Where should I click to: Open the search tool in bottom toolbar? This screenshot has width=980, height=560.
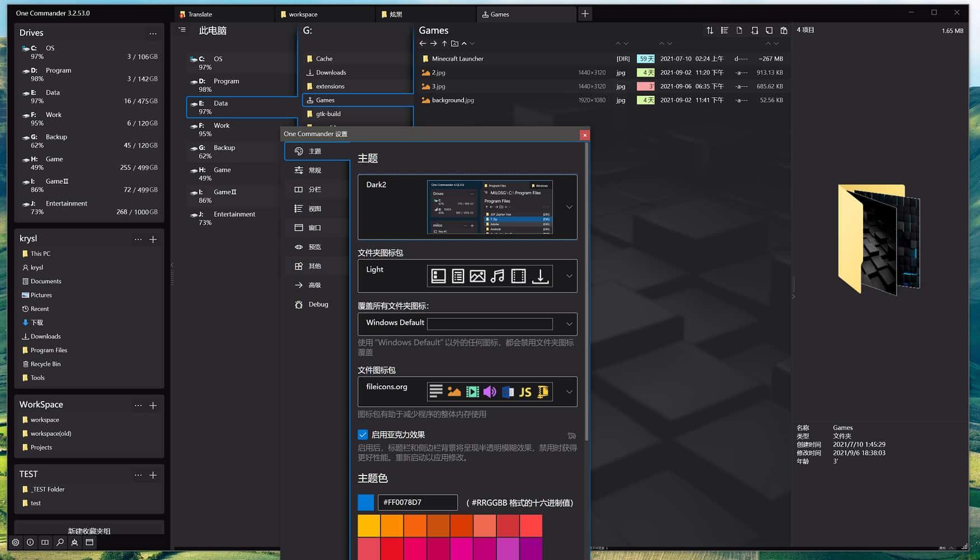pyautogui.click(x=59, y=542)
